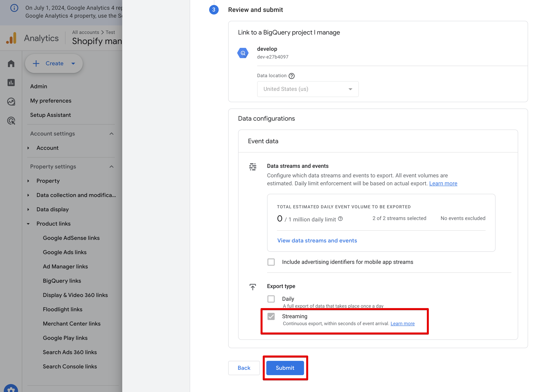Click the Advertising icon in the sidebar

11,121
